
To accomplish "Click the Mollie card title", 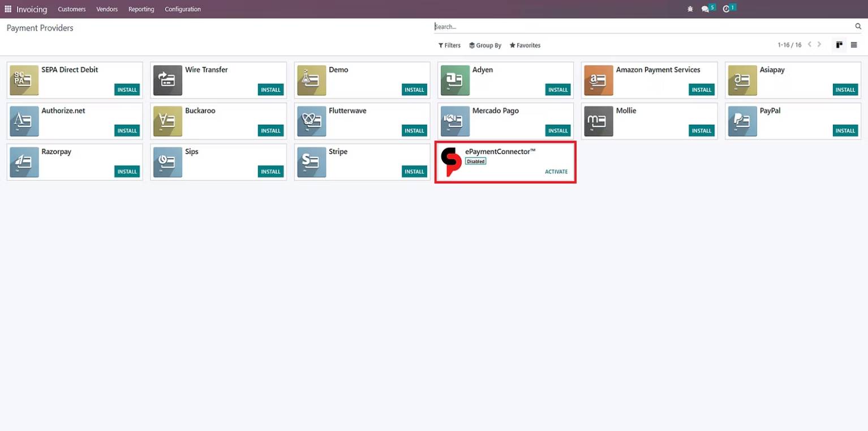I will click(626, 110).
